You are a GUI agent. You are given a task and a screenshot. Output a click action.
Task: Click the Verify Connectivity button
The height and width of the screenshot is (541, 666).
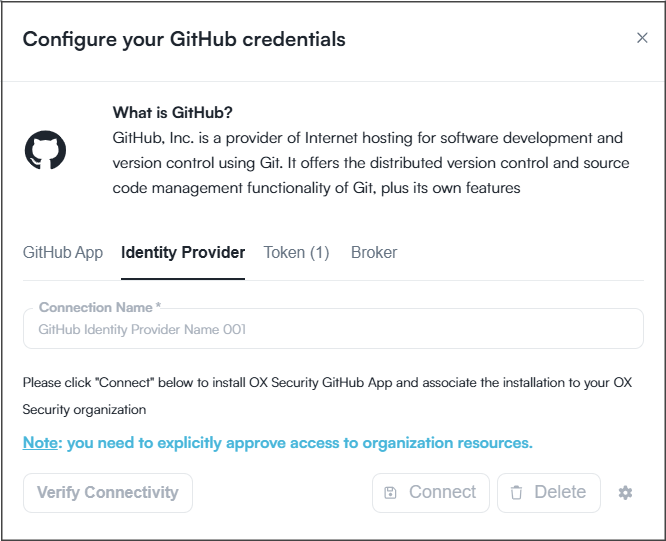click(x=108, y=493)
